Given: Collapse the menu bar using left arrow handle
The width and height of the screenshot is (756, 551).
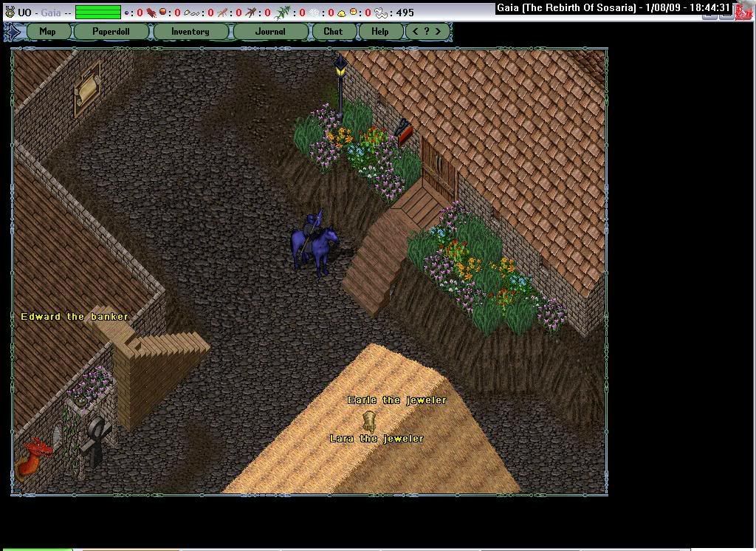Looking at the screenshot, I should point(13,32).
